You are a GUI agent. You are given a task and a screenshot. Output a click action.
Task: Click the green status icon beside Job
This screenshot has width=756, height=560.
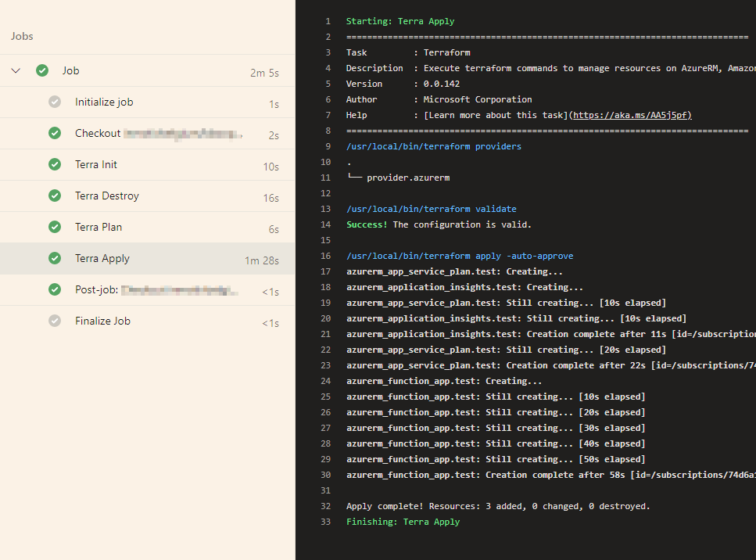tap(42, 70)
